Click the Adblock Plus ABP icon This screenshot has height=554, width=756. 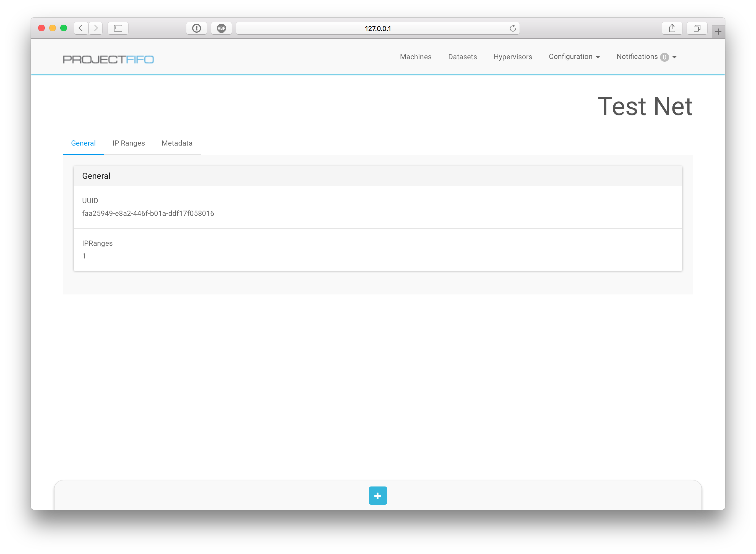pyautogui.click(x=221, y=28)
